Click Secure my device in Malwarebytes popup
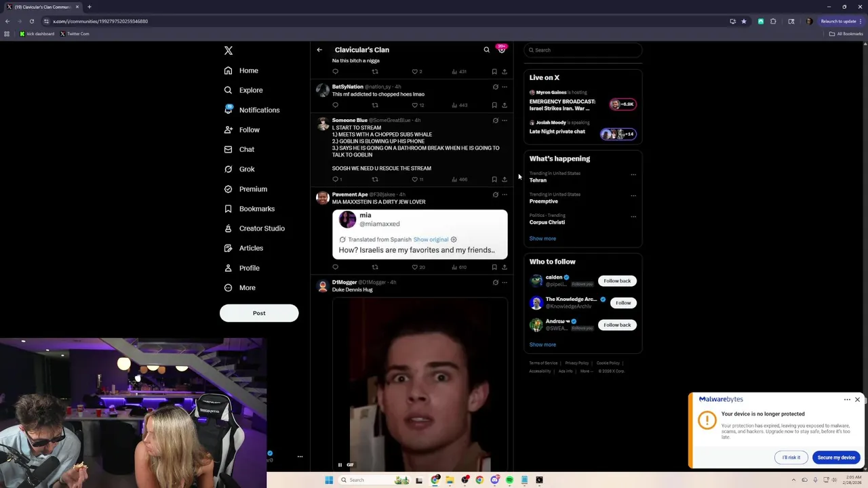868x488 pixels. [x=836, y=457]
